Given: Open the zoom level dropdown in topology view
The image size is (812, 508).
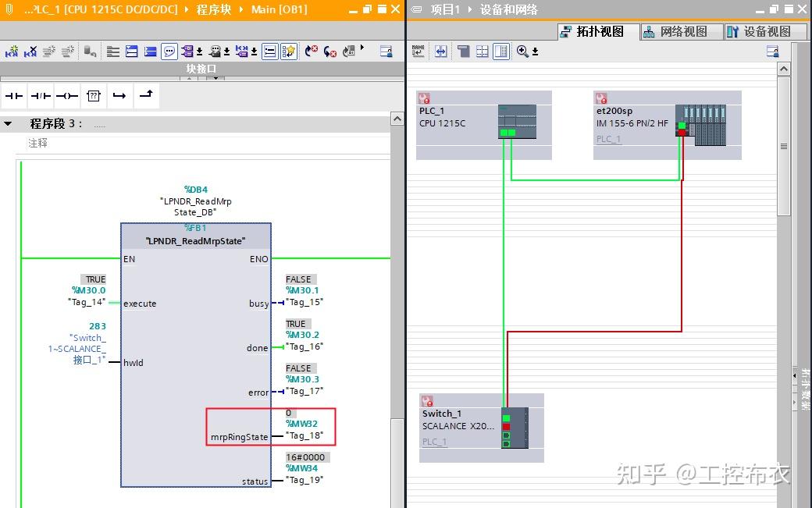Looking at the screenshot, I should point(535,49).
